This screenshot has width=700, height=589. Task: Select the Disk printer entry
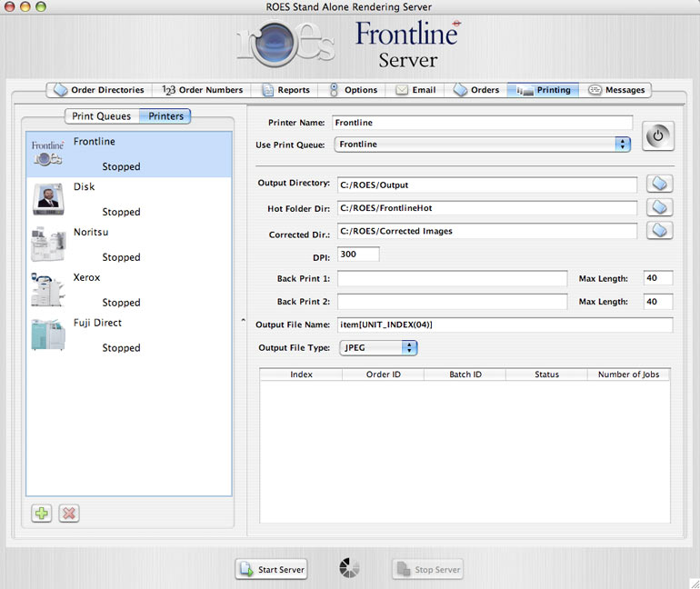click(129, 199)
